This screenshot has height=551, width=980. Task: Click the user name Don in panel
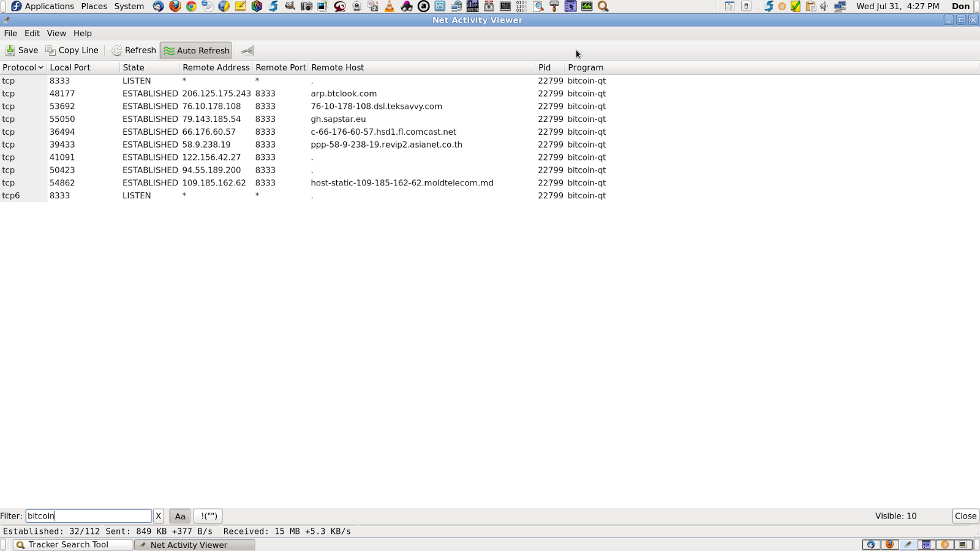(960, 6)
